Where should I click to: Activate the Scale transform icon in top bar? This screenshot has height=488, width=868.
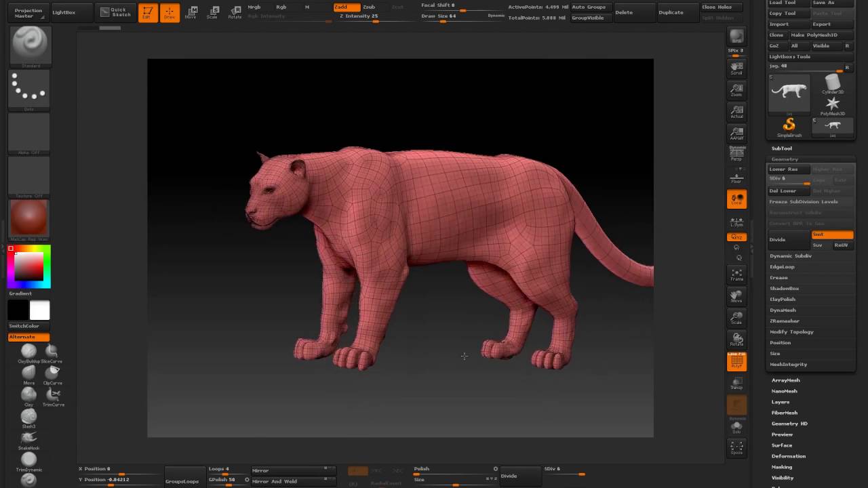[x=212, y=12]
